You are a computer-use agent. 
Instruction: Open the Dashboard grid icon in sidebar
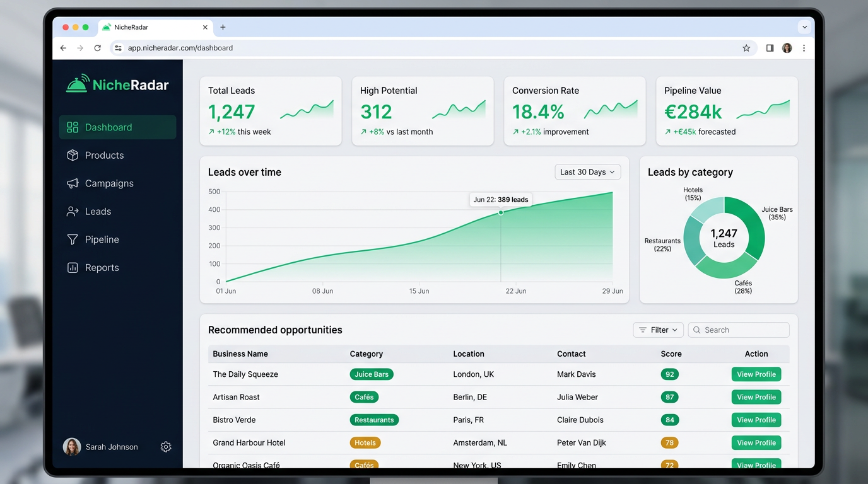[73, 127]
